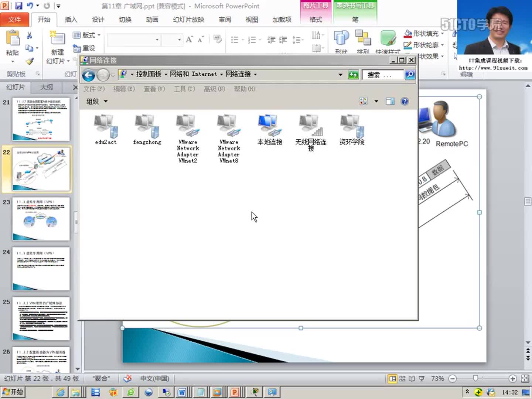Click the 开始 Start button on taskbar
The image size is (532, 399).
[x=13, y=392]
